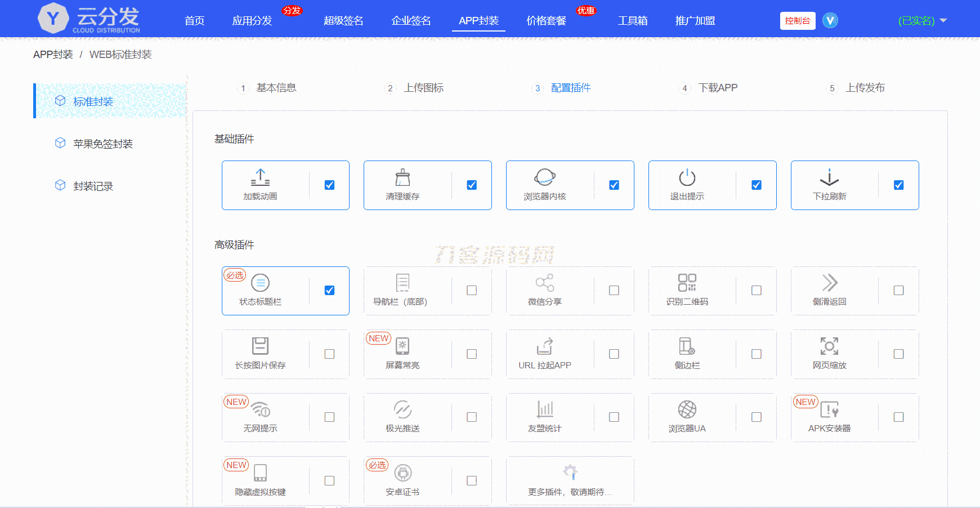Image resolution: width=980 pixels, height=508 pixels.
Task: Click the APK安装器 icon
Action: [830, 409]
